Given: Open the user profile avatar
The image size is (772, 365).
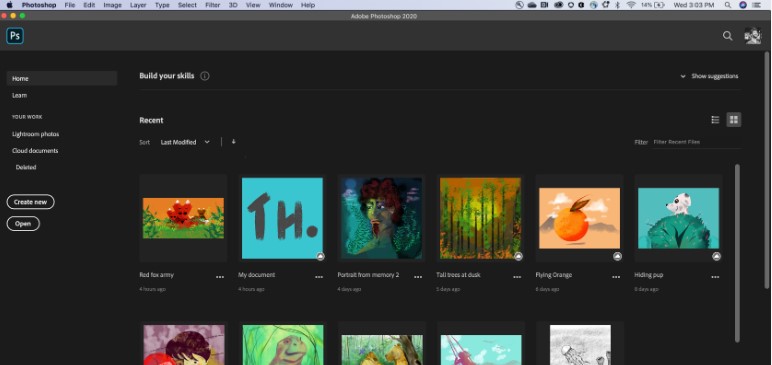Looking at the screenshot, I should (752, 36).
